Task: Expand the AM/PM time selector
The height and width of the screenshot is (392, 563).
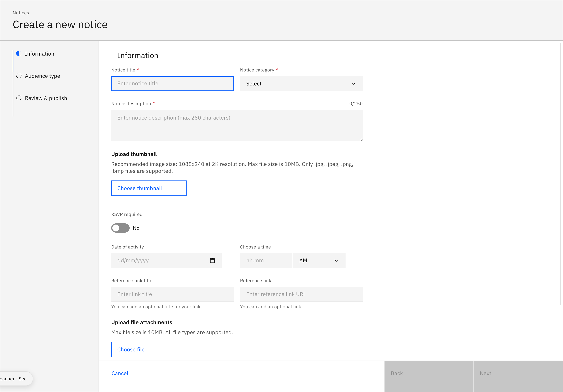Action: (319, 260)
